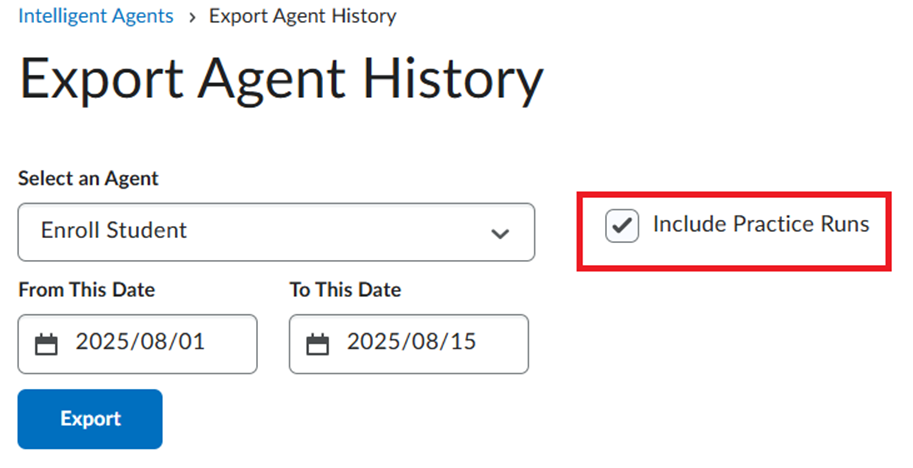913x468 pixels.
Task: Click the 2025/08/01 date text
Action: [x=140, y=342]
